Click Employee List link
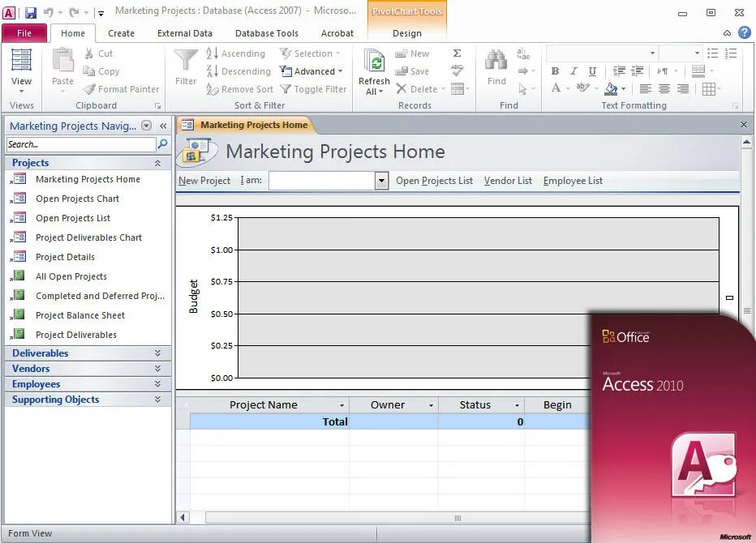 pyautogui.click(x=573, y=181)
